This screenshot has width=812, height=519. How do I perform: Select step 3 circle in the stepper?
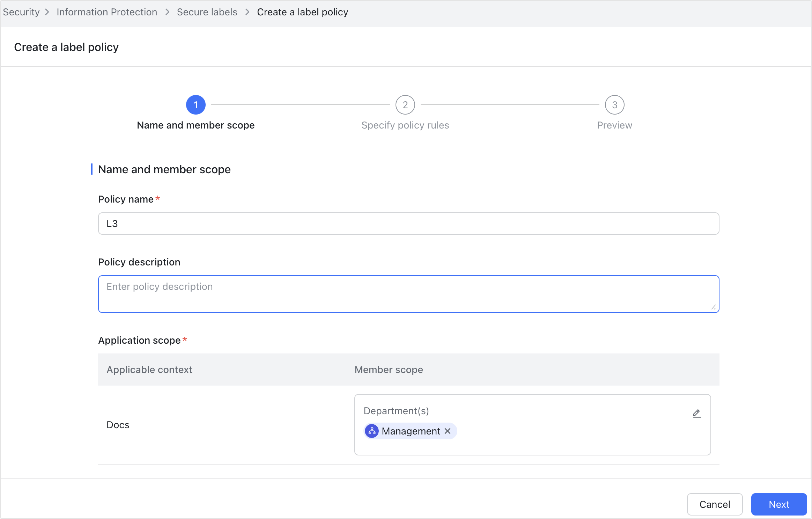(614, 104)
